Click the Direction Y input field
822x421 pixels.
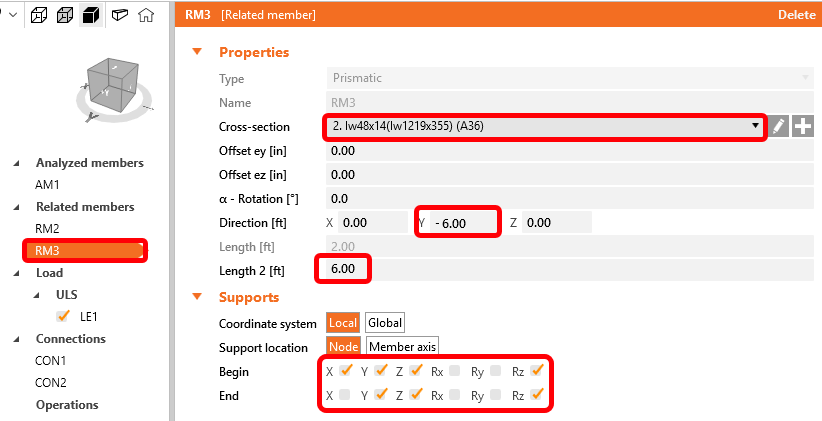[x=464, y=223]
